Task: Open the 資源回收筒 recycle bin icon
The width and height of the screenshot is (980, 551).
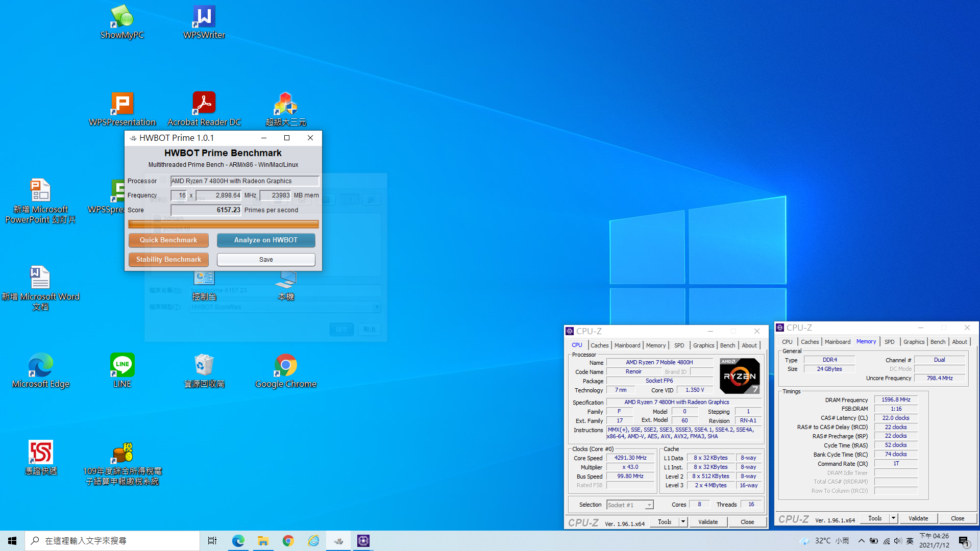Action: [x=204, y=371]
